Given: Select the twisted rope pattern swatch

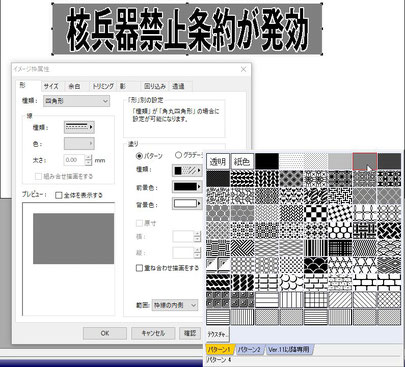Looking at the screenshot, I should coord(218,282).
